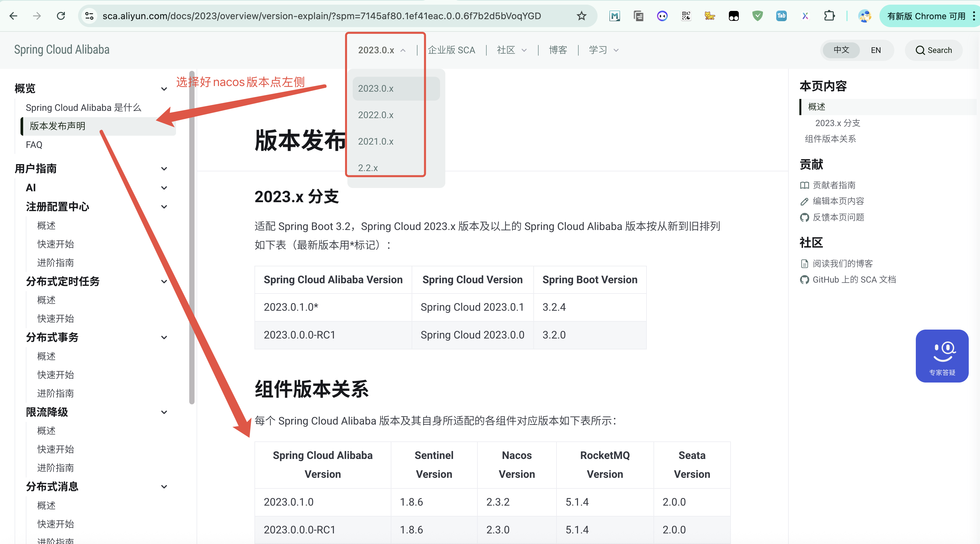Select 2.2.x in version list
This screenshot has width=980, height=544.
(396, 168)
